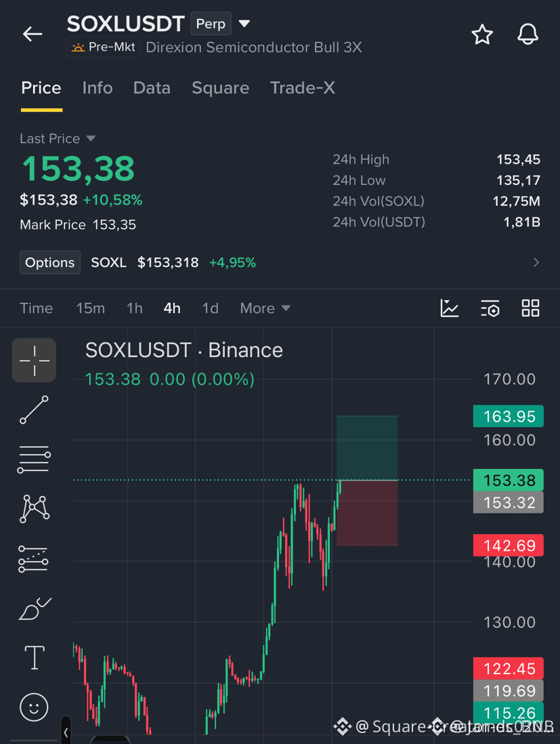
Task: Open the grid layout icon
Action: point(531,308)
